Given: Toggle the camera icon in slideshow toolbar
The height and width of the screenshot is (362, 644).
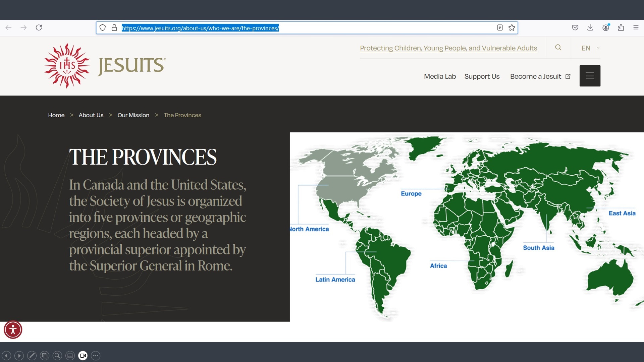Looking at the screenshot, I should coord(83,356).
